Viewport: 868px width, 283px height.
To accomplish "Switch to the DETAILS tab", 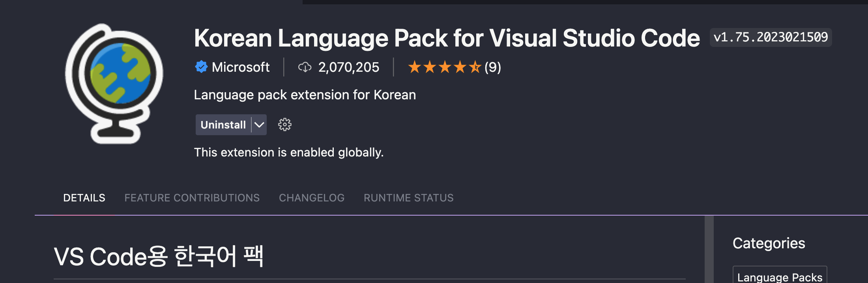I will pyautogui.click(x=84, y=198).
